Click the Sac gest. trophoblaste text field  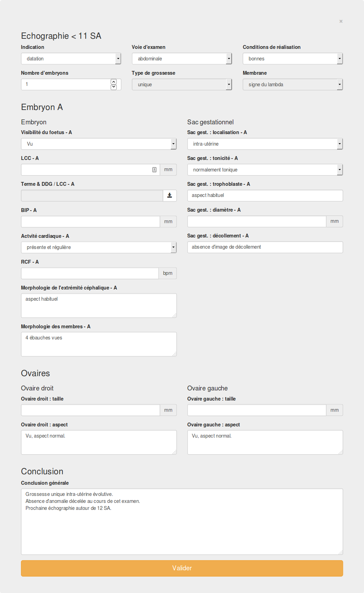coord(265,196)
